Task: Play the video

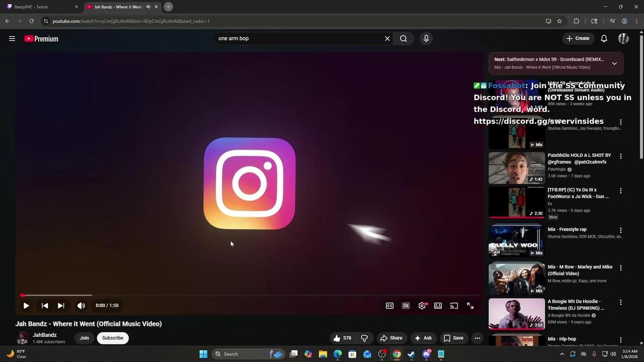Action: point(26,305)
